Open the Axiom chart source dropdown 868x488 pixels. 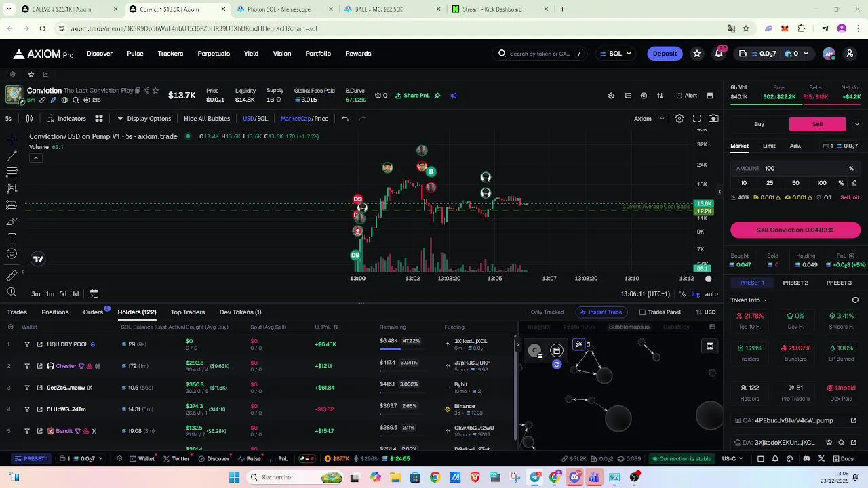pyautogui.click(x=649, y=119)
